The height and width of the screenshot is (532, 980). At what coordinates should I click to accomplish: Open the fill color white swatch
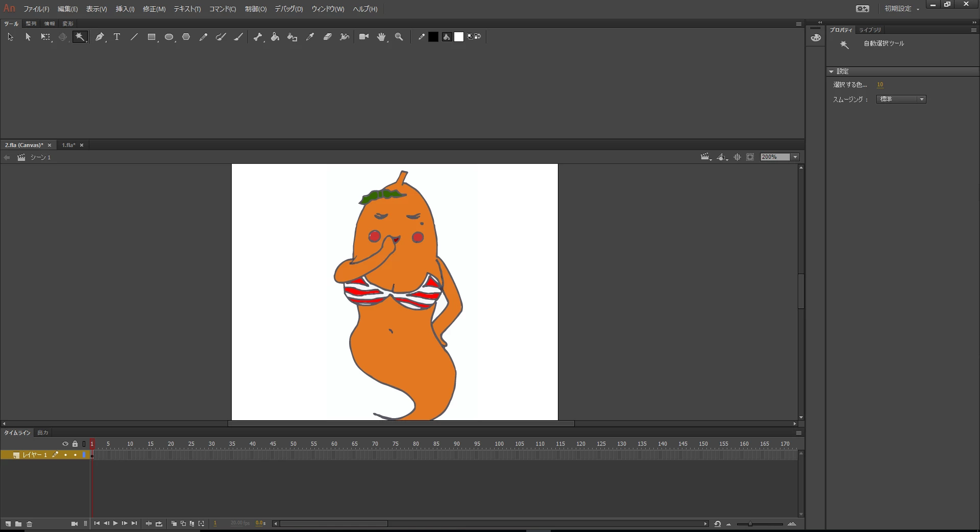[x=459, y=37]
